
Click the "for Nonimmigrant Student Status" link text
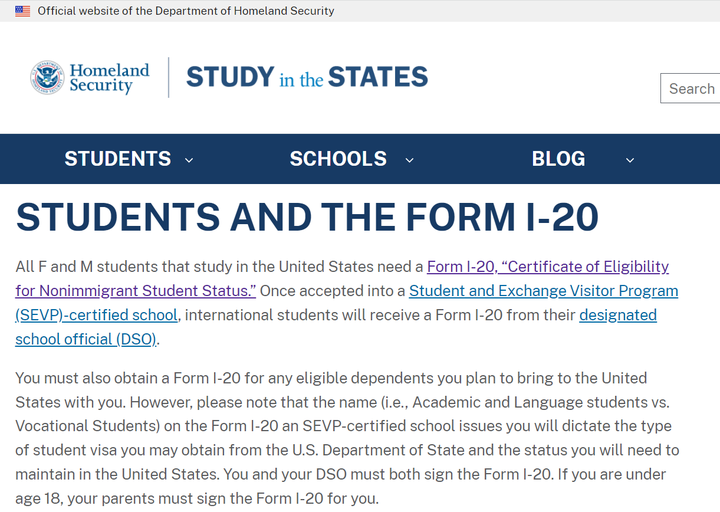click(136, 291)
